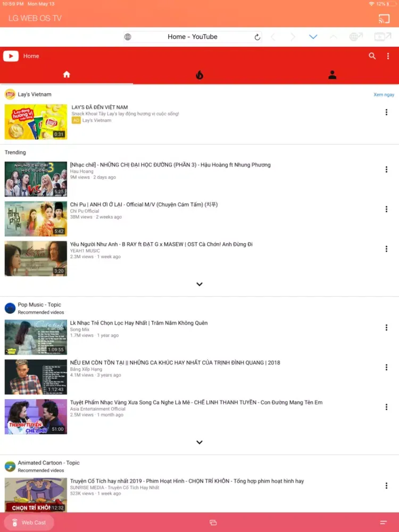This screenshot has width=399, height=532.
Task: Open Lk Nhạc Trẻ Chọn Lọc thumbnail
Action: tap(36, 337)
